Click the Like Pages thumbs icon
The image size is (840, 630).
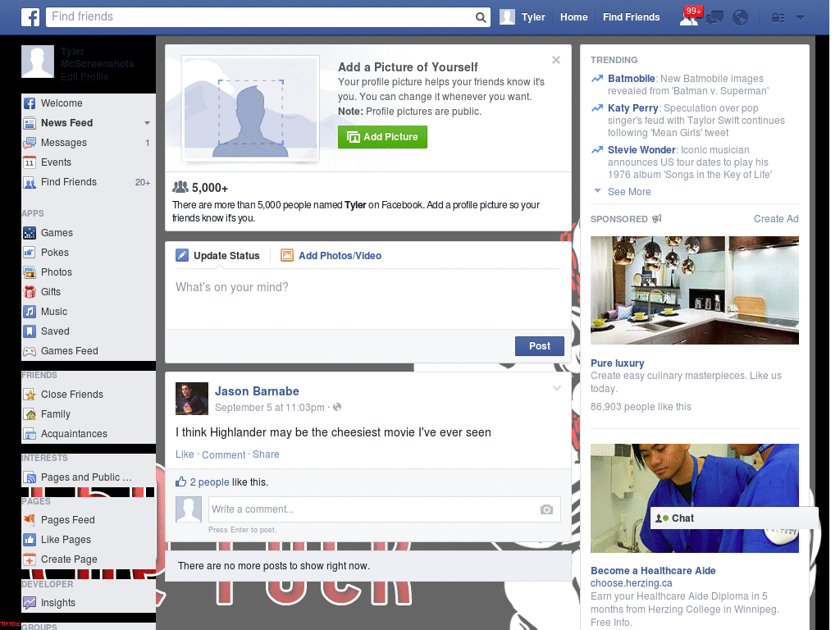click(30, 540)
